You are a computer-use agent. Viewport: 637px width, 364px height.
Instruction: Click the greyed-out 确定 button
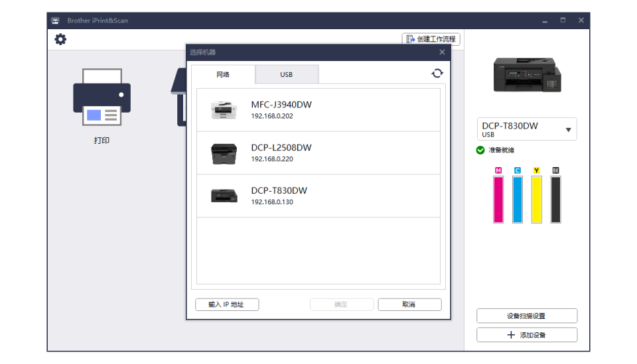pyautogui.click(x=341, y=305)
